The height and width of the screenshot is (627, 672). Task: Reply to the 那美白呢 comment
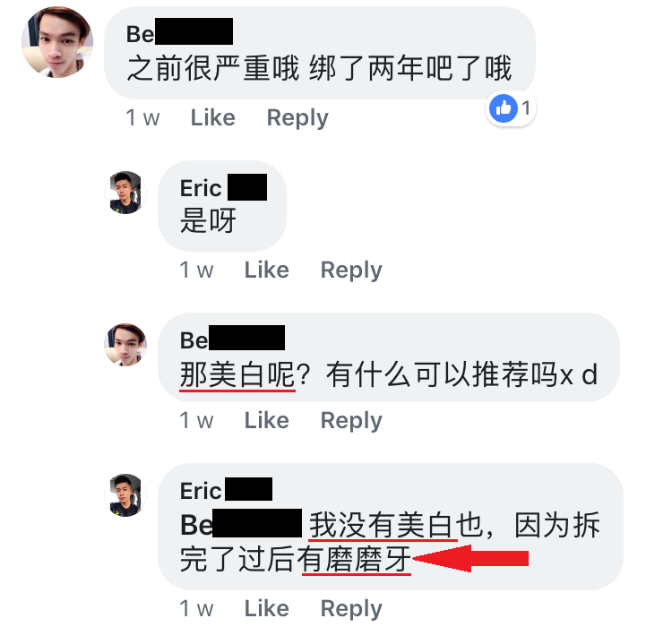351,420
